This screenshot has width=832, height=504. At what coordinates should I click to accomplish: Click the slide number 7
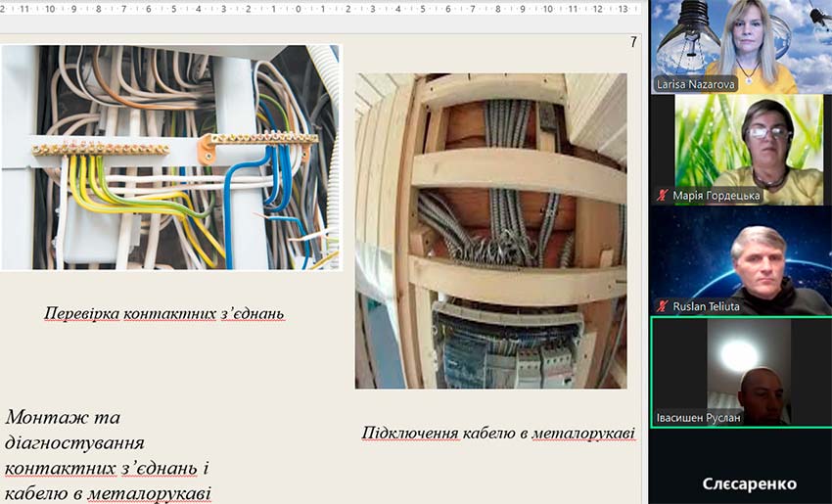coord(633,42)
